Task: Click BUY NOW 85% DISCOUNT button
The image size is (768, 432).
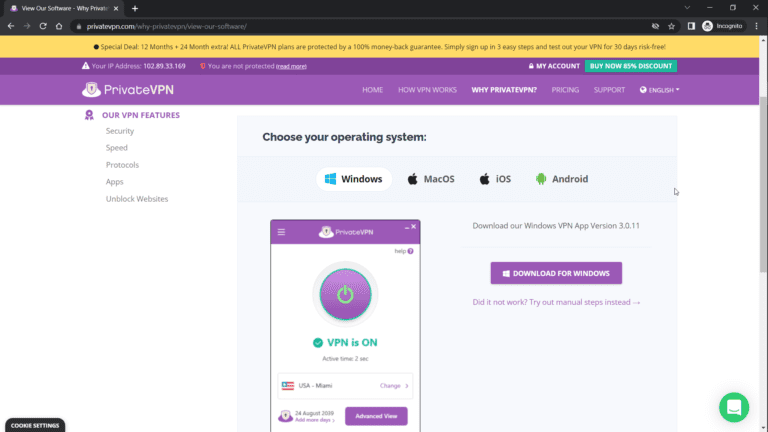Action: click(x=631, y=66)
